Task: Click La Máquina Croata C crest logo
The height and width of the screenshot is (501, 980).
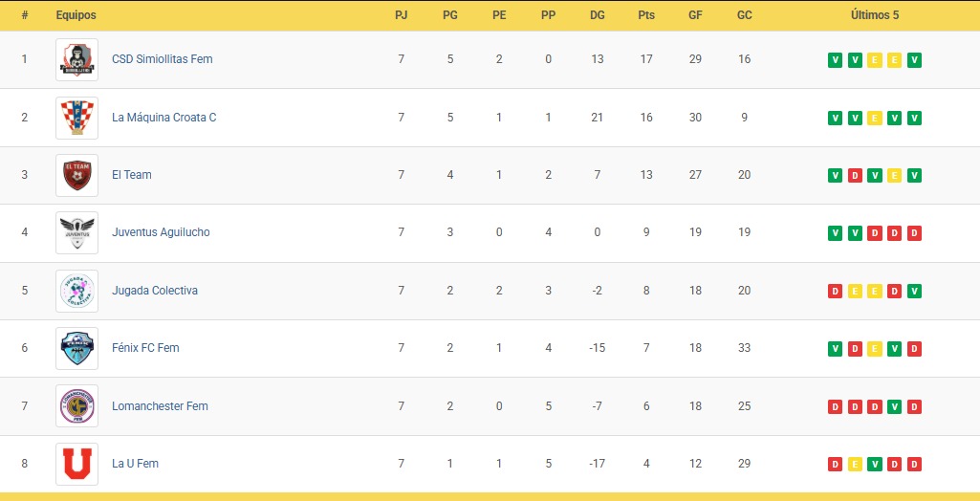Action: (x=76, y=118)
